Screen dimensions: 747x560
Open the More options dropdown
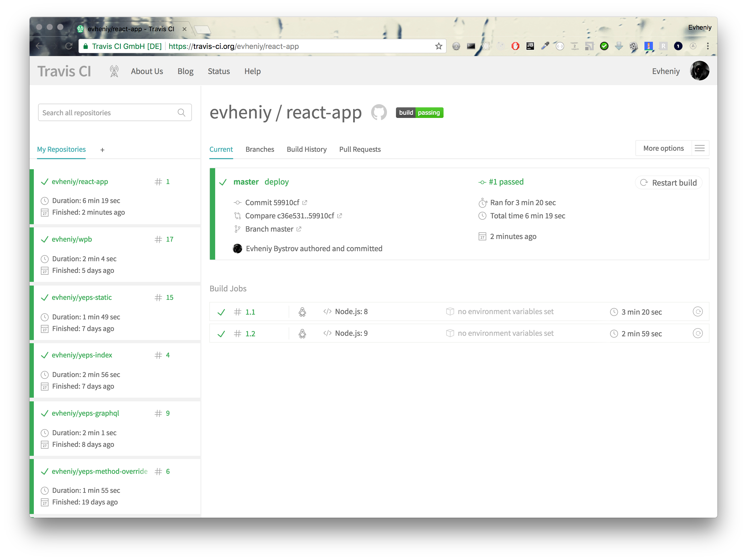tap(663, 148)
